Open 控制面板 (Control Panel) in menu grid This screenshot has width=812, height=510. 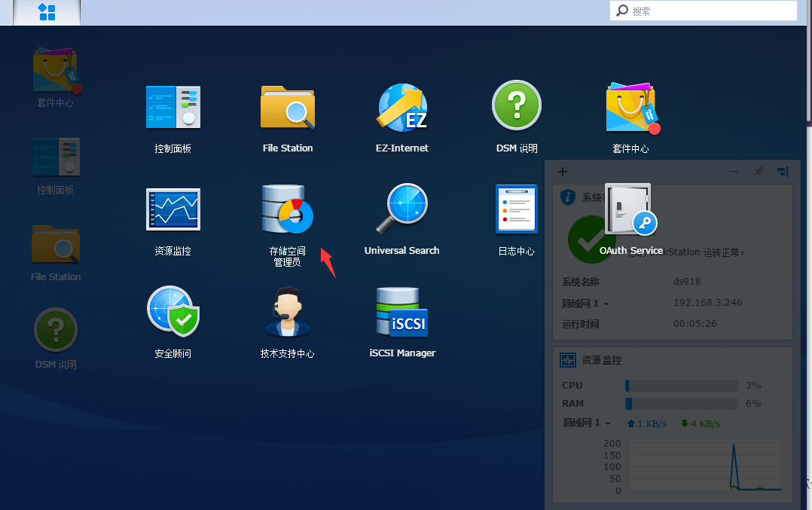point(172,108)
